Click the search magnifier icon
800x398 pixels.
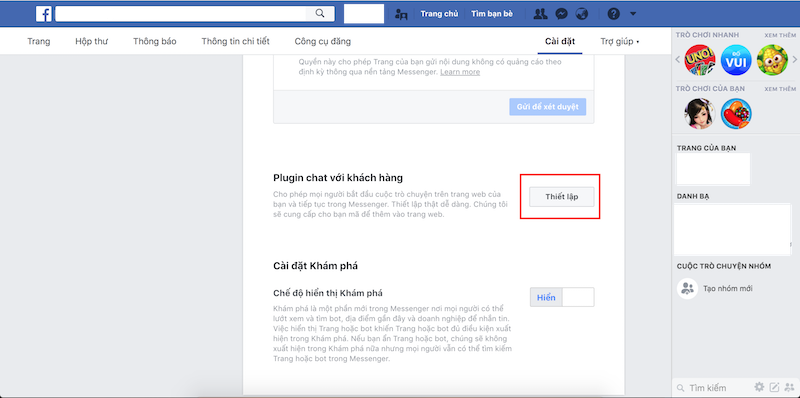pyautogui.click(x=320, y=14)
